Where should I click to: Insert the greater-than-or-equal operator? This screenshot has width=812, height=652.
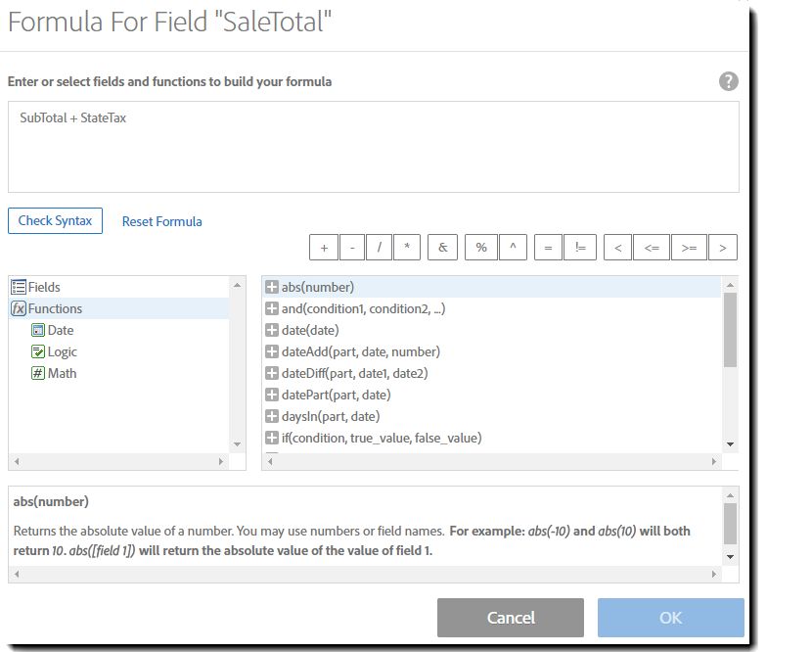[688, 248]
